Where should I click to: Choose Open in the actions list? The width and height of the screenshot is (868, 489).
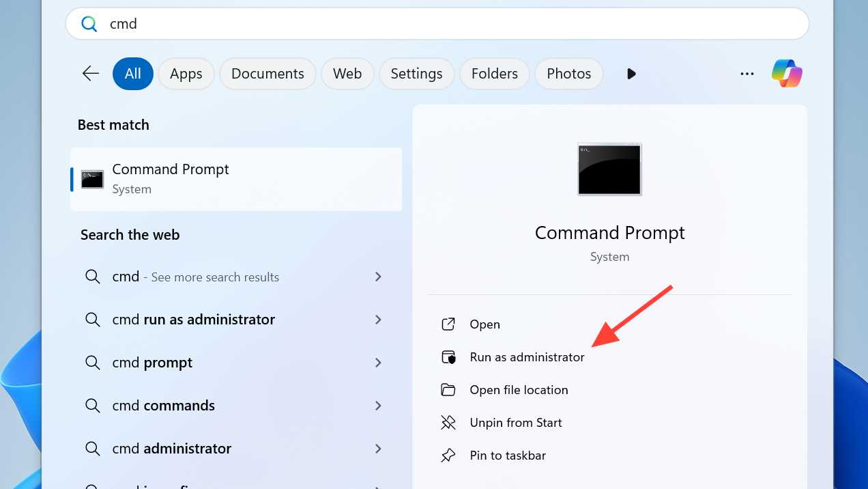point(485,324)
